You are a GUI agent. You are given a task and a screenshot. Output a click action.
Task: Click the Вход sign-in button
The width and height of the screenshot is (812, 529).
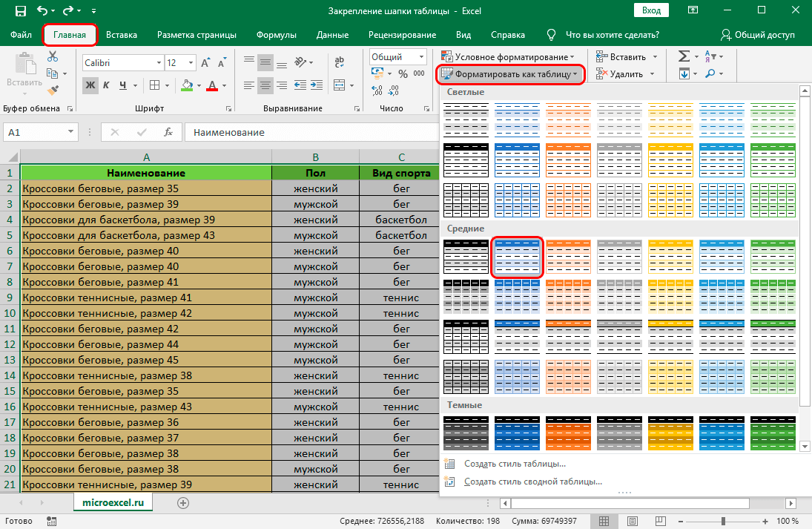[651, 10]
